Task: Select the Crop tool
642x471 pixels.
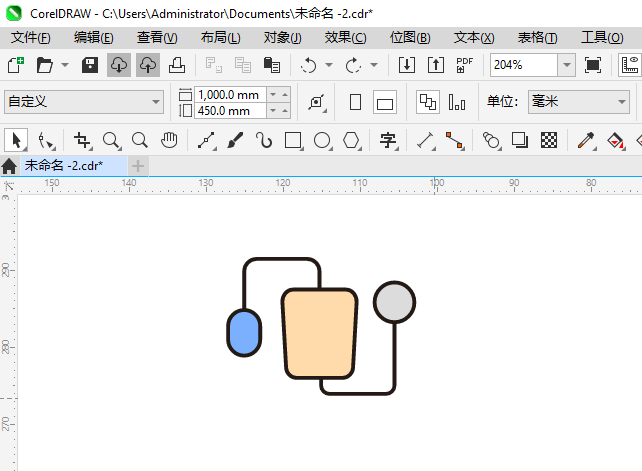Action: pos(82,140)
